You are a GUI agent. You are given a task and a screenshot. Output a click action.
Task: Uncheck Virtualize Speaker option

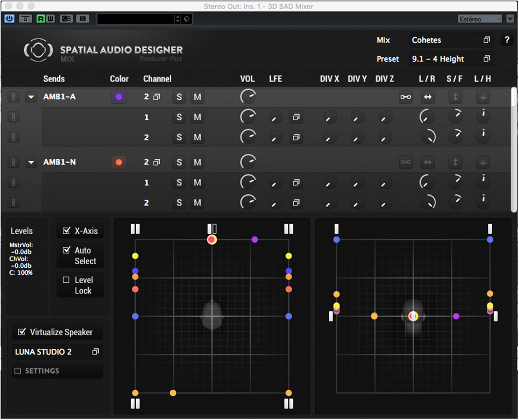coord(22,332)
